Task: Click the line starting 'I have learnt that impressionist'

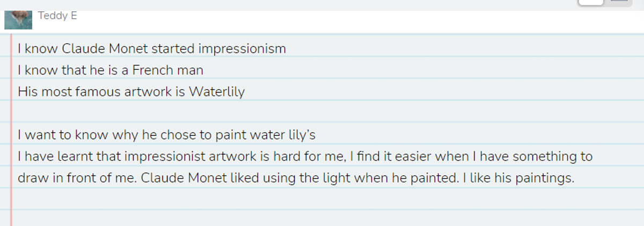Action: [305, 156]
